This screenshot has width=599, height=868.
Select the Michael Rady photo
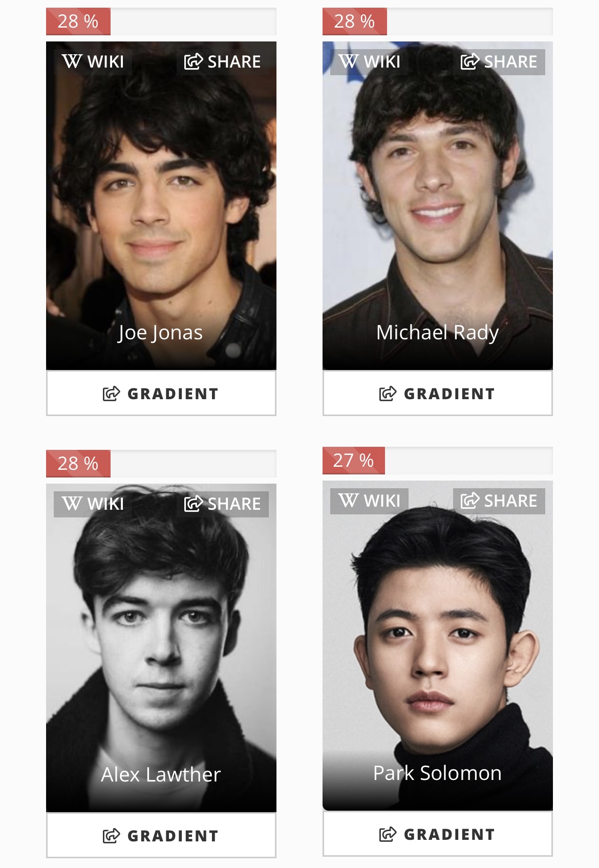click(x=438, y=206)
